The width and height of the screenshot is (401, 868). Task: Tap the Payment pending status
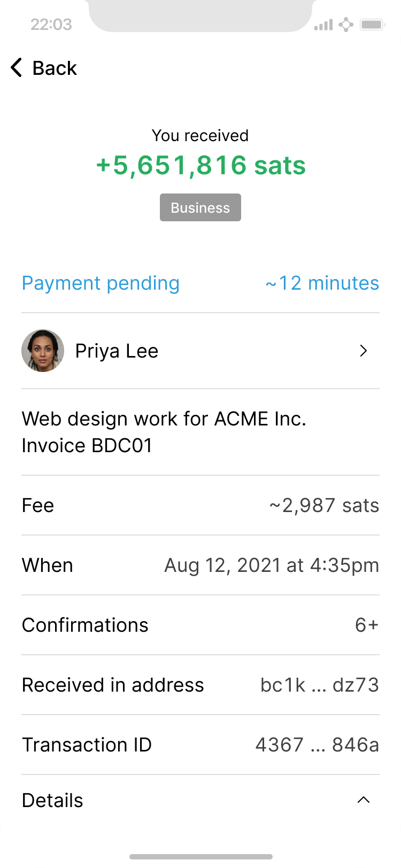click(101, 283)
